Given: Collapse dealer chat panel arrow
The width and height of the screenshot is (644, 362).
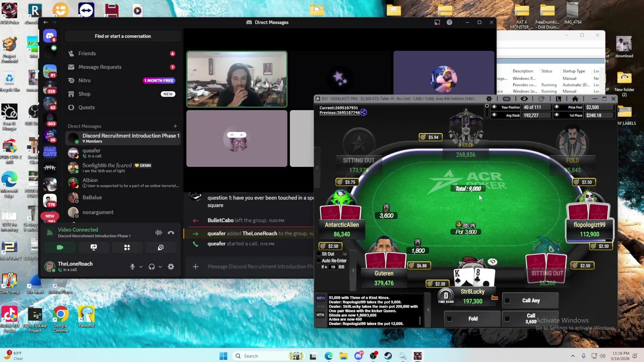Looking at the screenshot, I should [x=428, y=310].
